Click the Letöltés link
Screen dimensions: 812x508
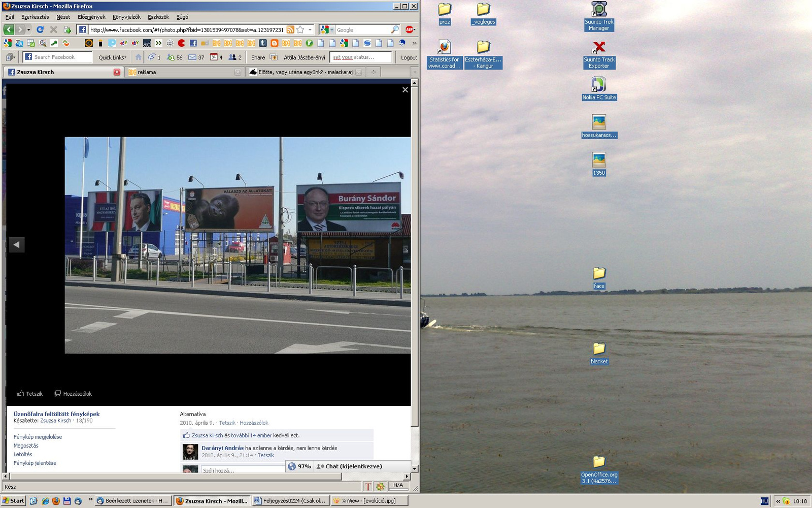coord(23,454)
